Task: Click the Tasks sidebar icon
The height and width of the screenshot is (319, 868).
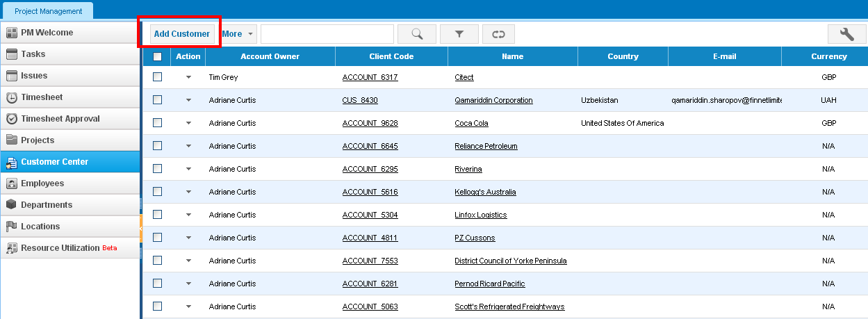Action: click(x=11, y=54)
